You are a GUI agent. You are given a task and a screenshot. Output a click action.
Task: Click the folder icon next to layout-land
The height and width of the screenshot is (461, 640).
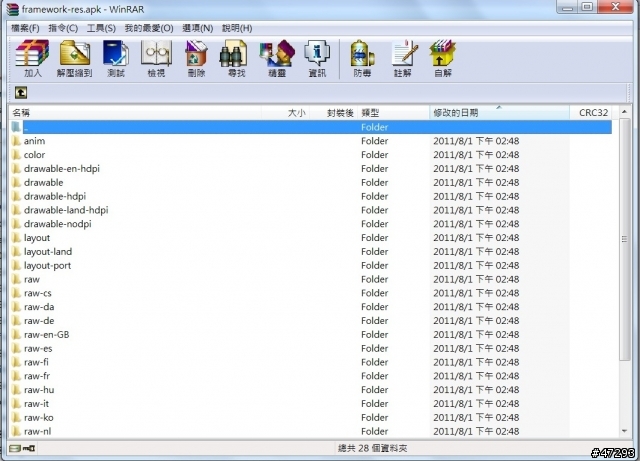(x=16, y=252)
